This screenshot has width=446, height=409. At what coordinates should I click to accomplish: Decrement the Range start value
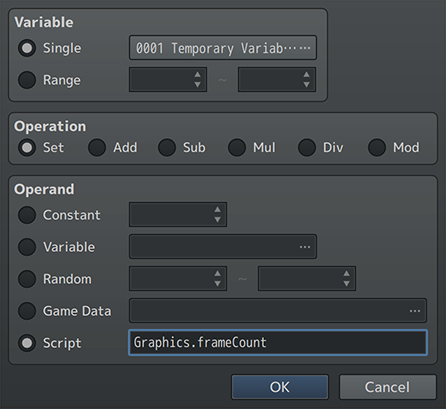point(198,85)
